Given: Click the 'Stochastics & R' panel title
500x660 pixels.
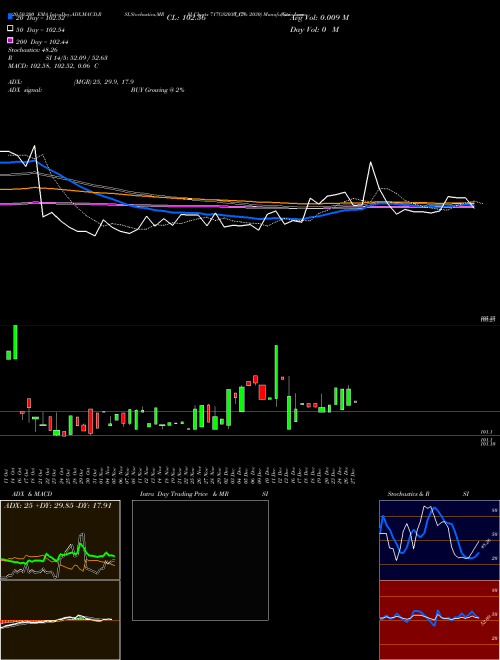Looking at the screenshot, I should [408, 494].
